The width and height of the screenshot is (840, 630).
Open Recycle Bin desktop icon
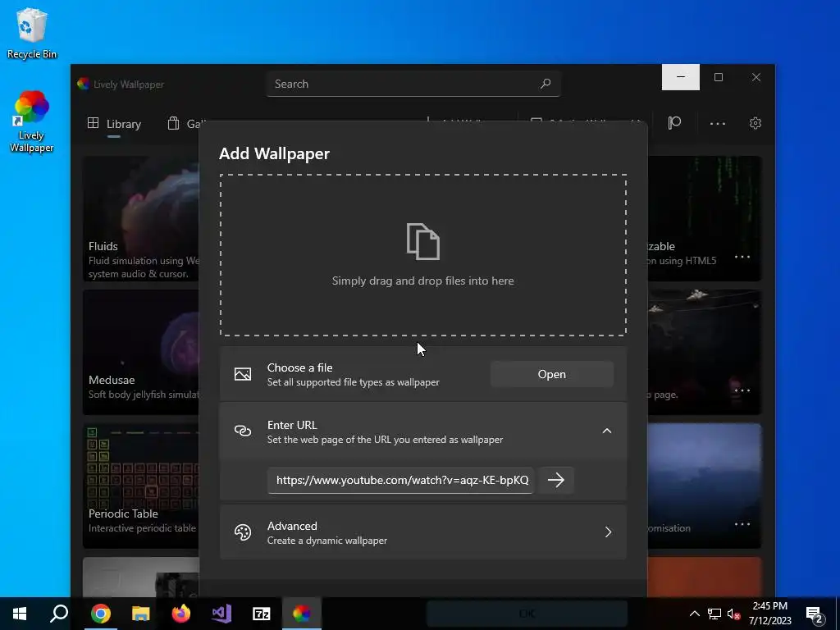pyautogui.click(x=32, y=33)
